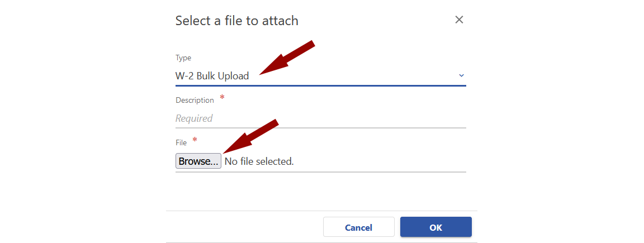Click the blue underline under Type dropdown
The height and width of the screenshot is (243, 644).
[x=320, y=85]
